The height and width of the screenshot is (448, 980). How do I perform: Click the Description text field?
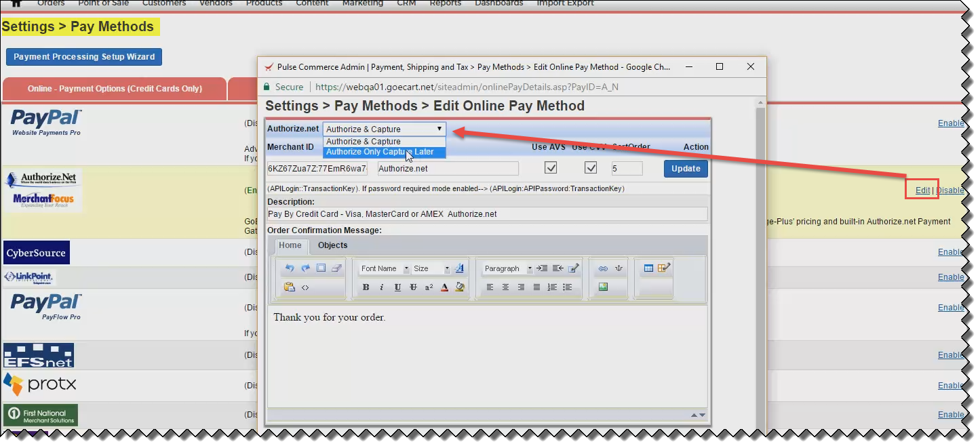pyautogui.click(x=487, y=214)
